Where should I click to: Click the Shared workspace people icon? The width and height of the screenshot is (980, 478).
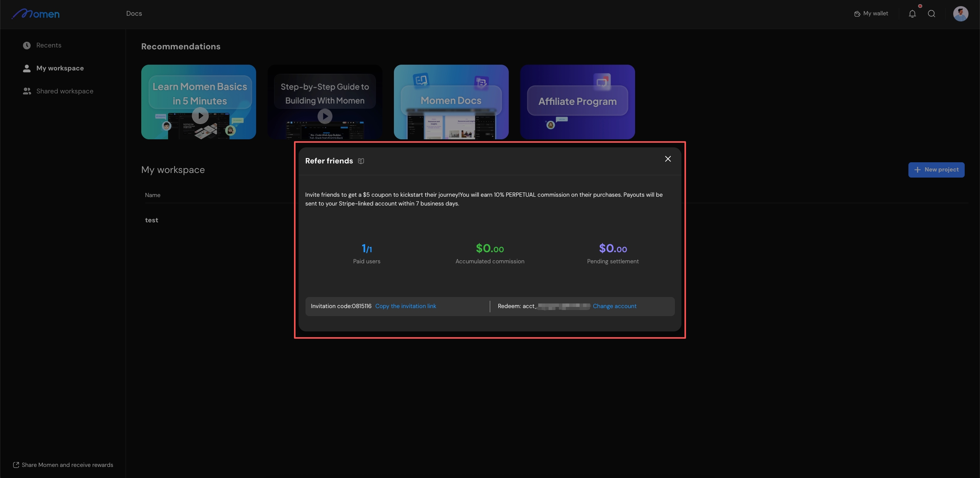coord(27,91)
